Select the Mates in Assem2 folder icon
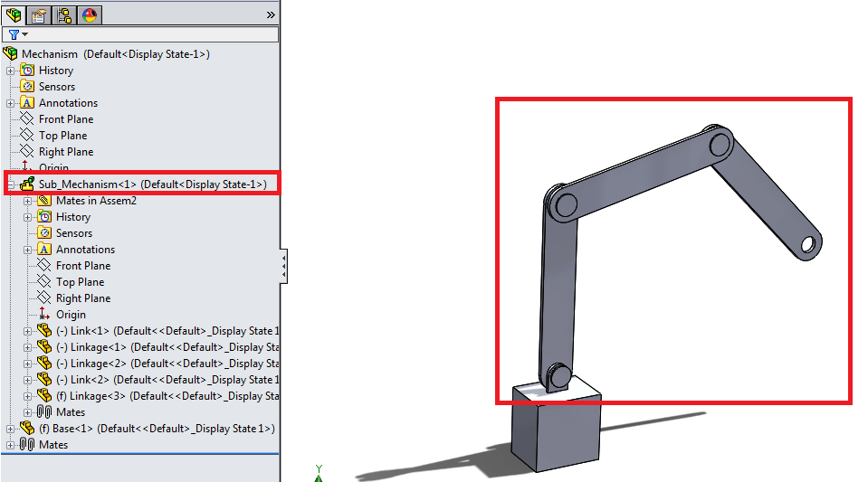868x482 pixels. [x=44, y=201]
